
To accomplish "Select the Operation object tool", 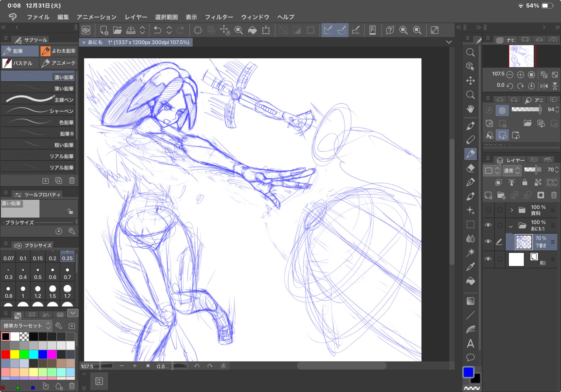I will coord(470,66).
